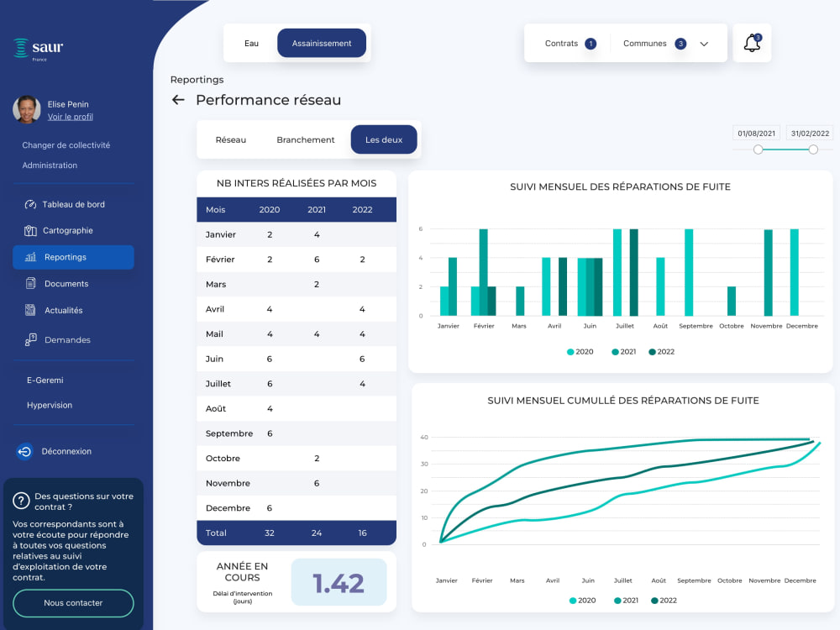
Task: Open the Hypervision link
Action: [50, 405]
